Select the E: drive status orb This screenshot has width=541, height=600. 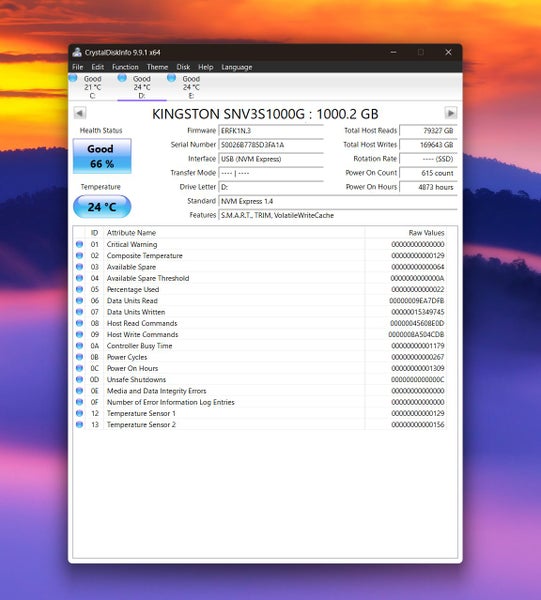point(171,78)
